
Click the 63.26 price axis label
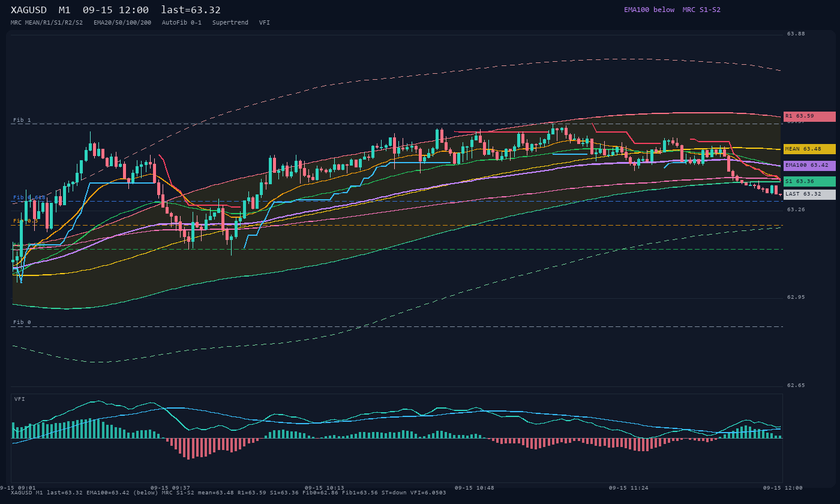pyautogui.click(x=796, y=209)
